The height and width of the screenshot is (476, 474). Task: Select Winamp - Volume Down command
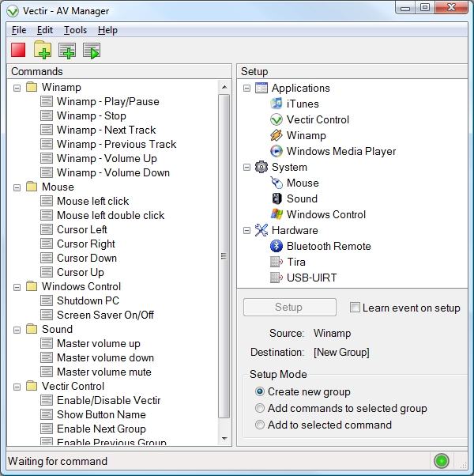[x=113, y=172]
